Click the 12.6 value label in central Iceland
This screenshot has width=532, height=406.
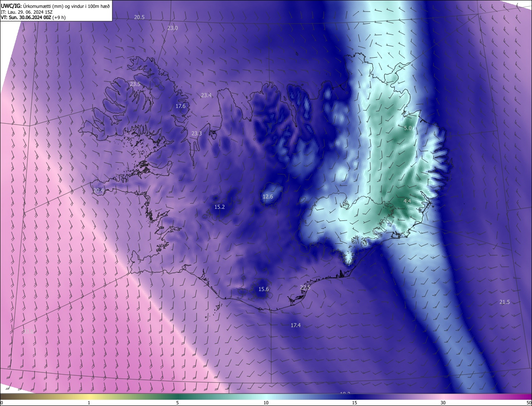pos(268,196)
